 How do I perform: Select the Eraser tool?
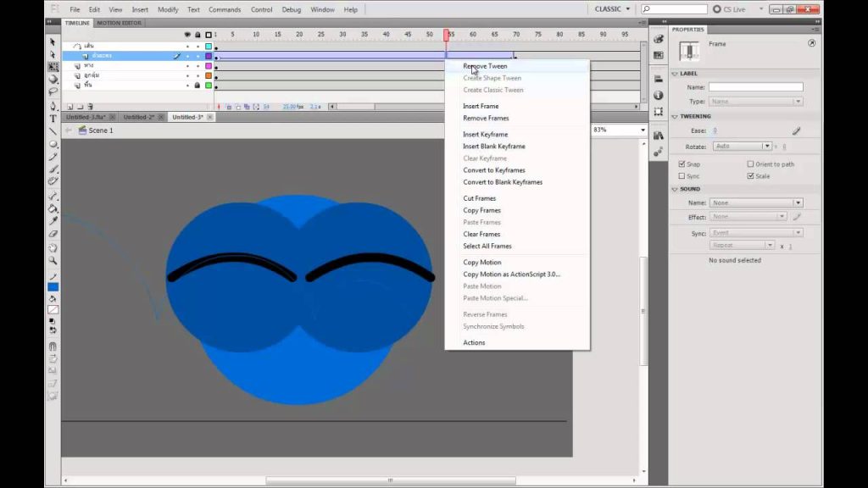coord(53,234)
